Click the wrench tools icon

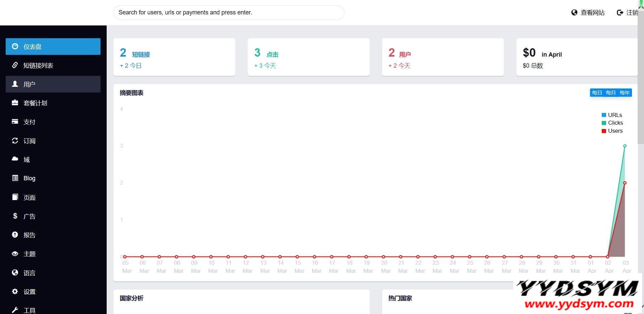tap(15, 310)
